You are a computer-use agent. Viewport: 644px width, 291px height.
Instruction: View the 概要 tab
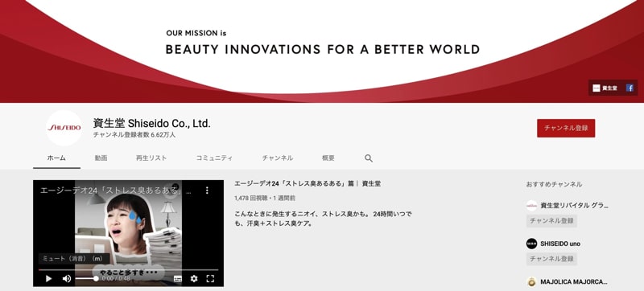coord(328,158)
